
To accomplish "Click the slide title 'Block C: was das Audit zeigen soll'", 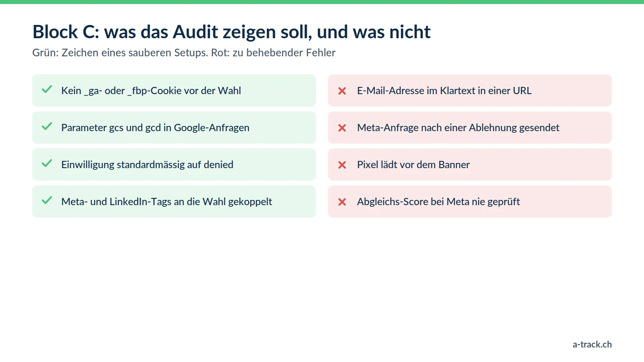I will pos(172,32).
